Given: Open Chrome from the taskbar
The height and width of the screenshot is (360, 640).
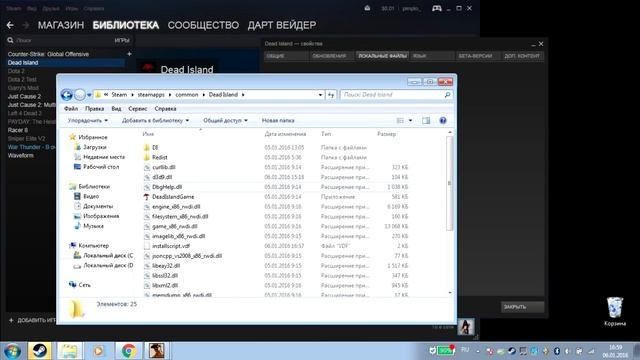Looking at the screenshot, I should [128, 351].
